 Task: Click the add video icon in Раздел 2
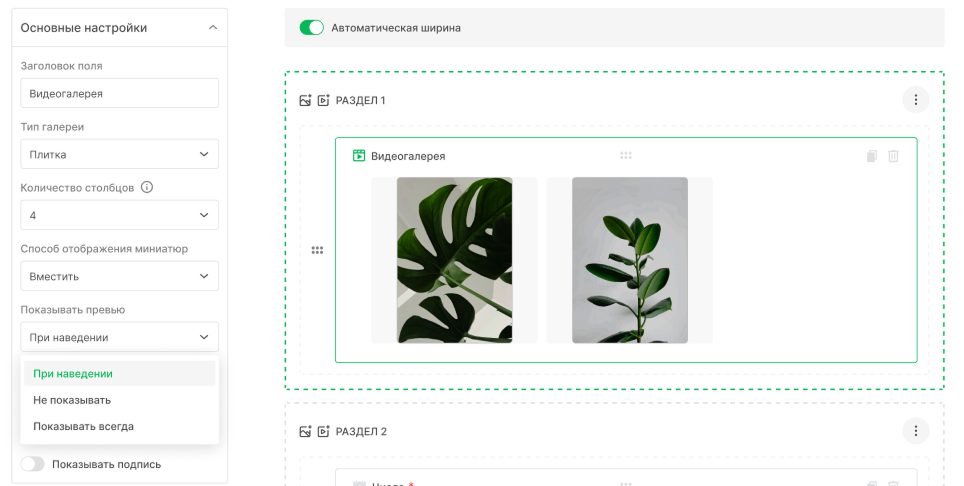point(323,431)
